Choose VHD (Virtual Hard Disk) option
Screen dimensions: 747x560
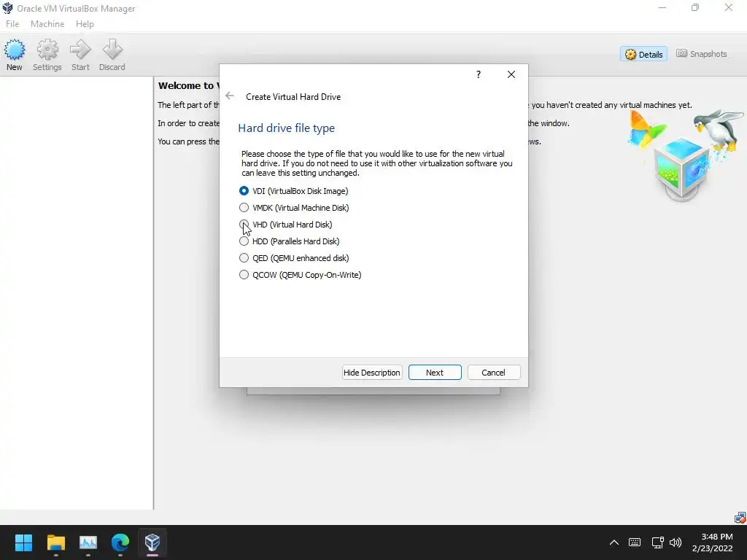coord(286,225)
